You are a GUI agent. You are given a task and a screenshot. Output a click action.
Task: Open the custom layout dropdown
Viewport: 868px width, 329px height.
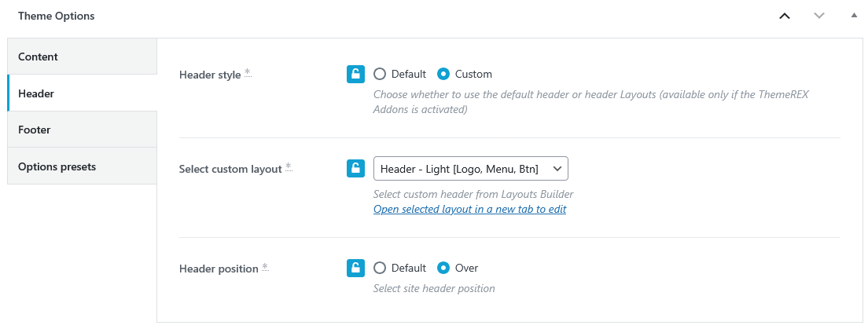470,168
